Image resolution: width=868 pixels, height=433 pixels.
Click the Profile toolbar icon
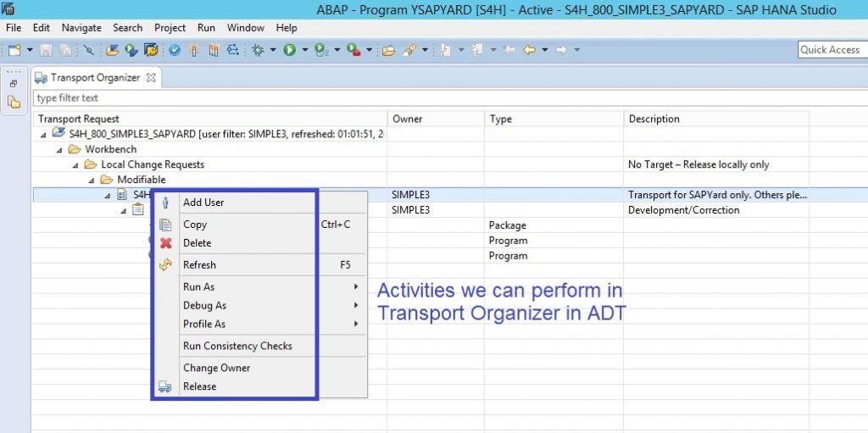(x=321, y=50)
